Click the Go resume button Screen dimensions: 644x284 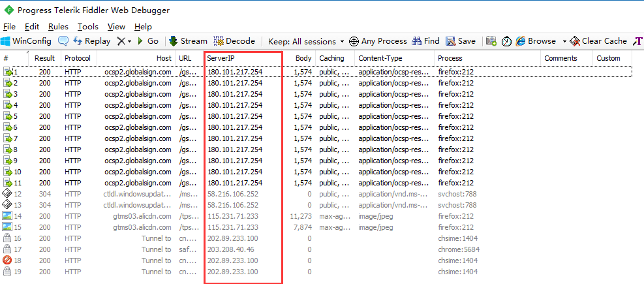pos(148,41)
